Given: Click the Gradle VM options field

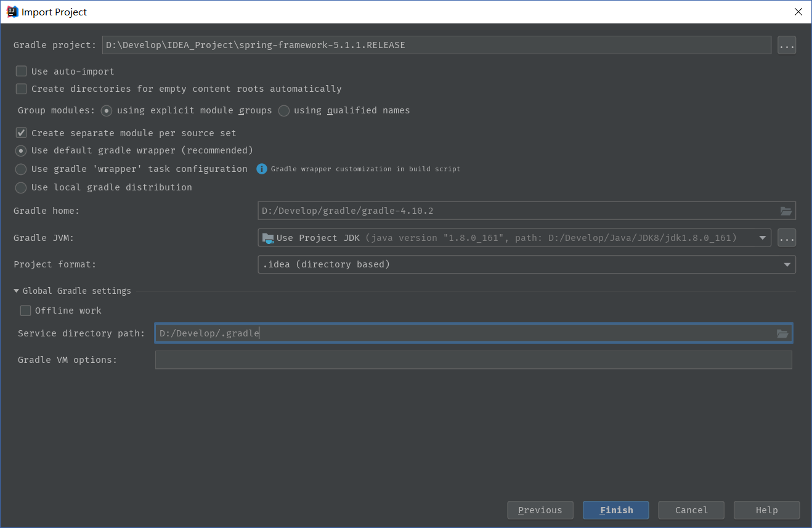Looking at the screenshot, I should 474,360.
